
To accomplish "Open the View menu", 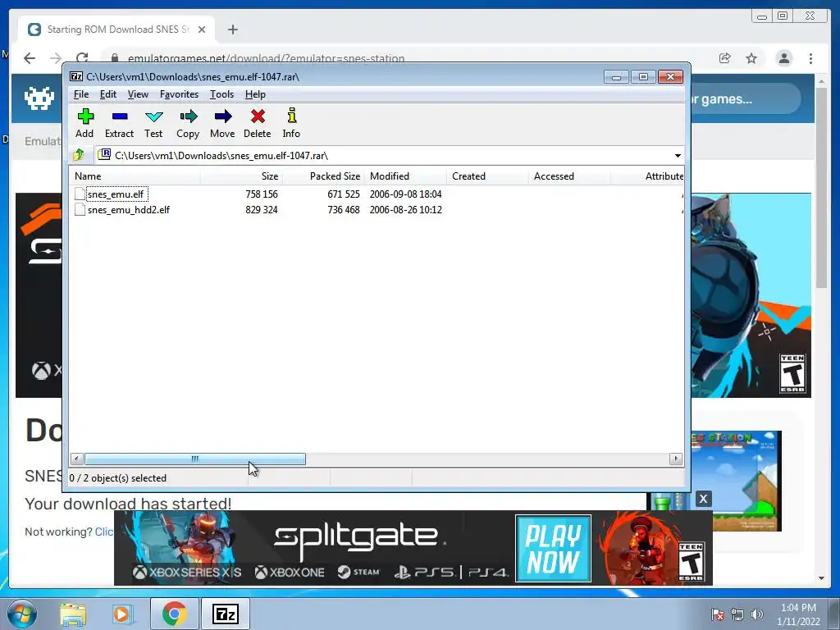I will point(138,94).
